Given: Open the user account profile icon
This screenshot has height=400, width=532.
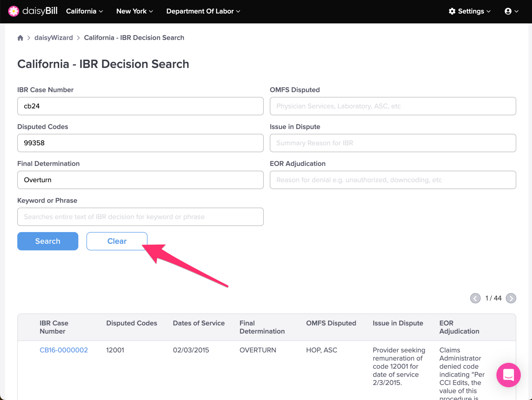Looking at the screenshot, I should pos(511,11).
